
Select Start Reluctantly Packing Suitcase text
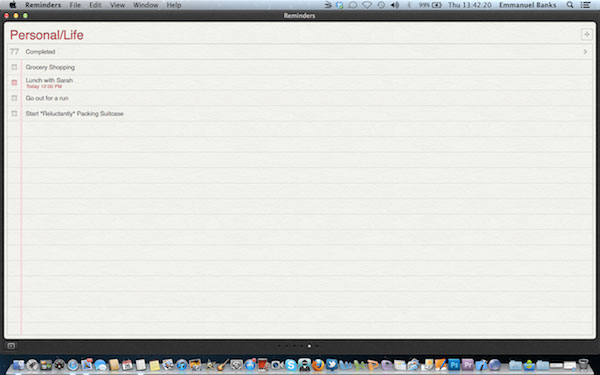(x=75, y=114)
